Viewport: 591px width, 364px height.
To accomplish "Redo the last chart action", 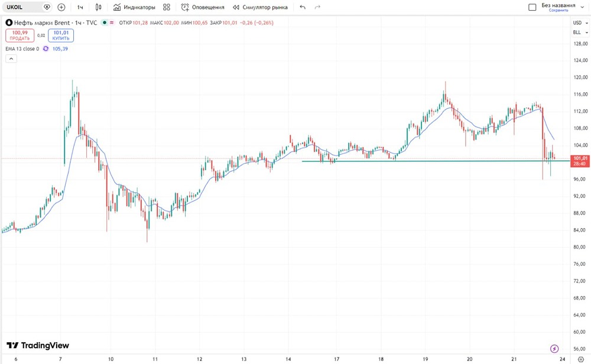I will 318,7.
